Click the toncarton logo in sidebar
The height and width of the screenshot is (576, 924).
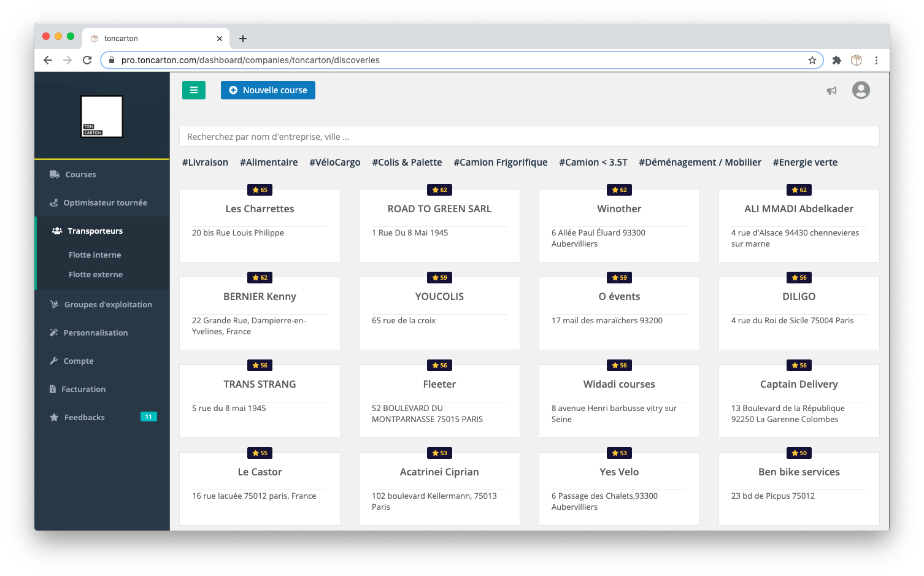pyautogui.click(x=102, y=117)
